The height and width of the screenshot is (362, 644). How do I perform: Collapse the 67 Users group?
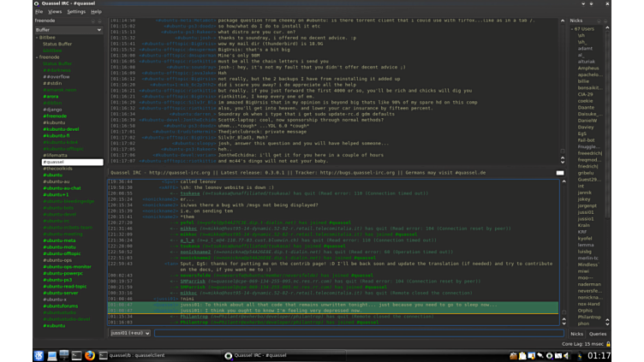click(572, 29)
